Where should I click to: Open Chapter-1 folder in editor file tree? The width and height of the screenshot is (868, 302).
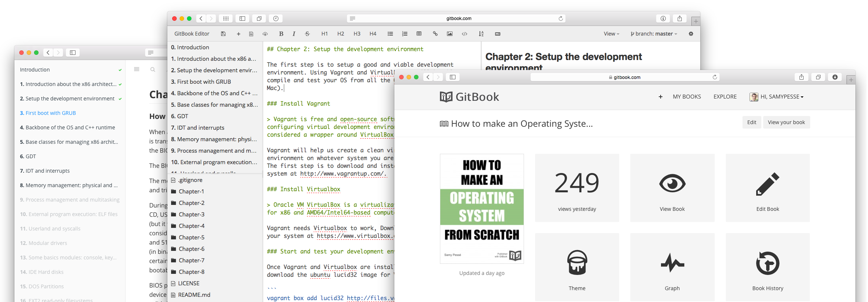click(x=187, y=192)
